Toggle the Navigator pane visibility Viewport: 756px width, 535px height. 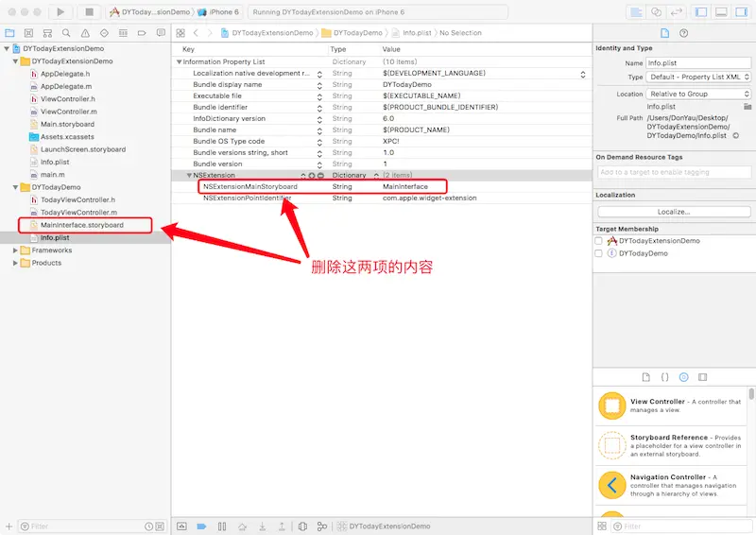pos(701,12)
